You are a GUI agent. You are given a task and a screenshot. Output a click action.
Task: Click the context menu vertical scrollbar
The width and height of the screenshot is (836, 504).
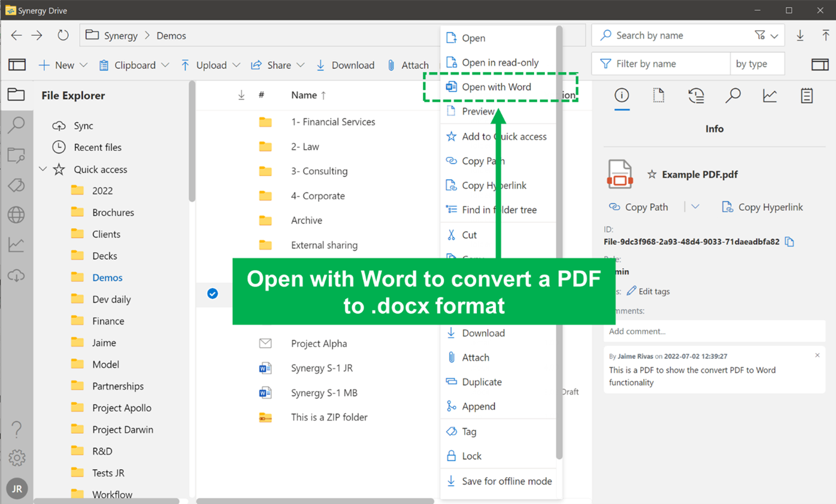(x=559, y=242)
